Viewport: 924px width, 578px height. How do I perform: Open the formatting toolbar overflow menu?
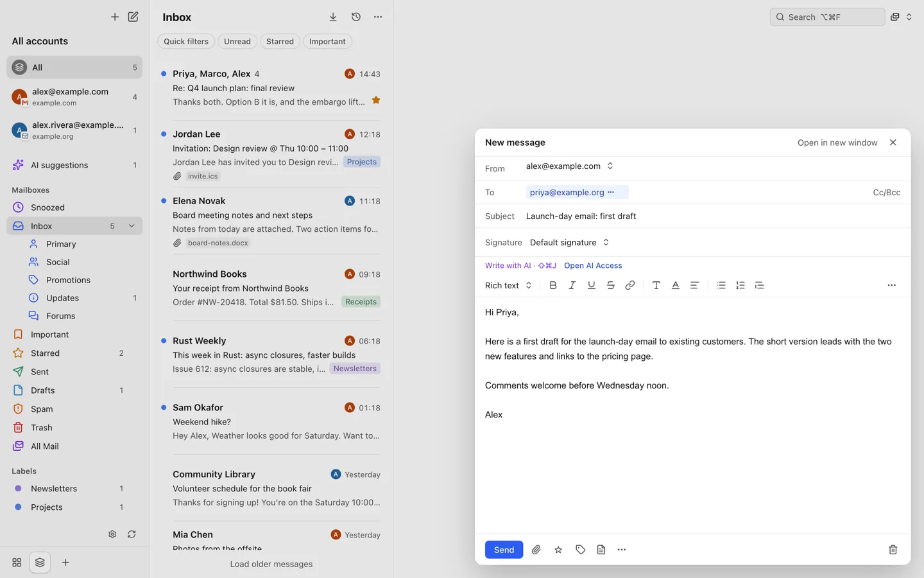click(892, 285)
